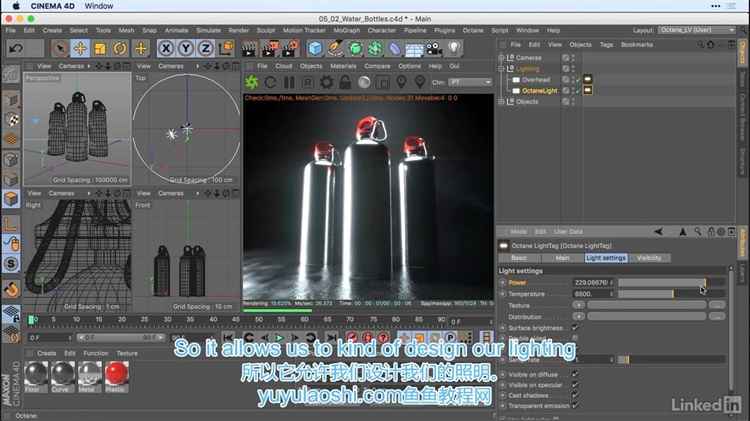
Task: Click the Temperature value field
Action: pos(593,294)
